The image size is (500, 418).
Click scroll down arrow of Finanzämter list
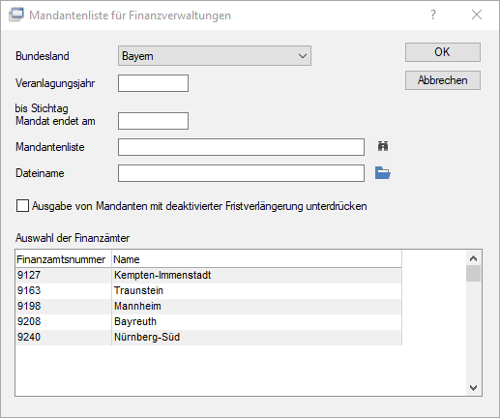click(473, 387)
